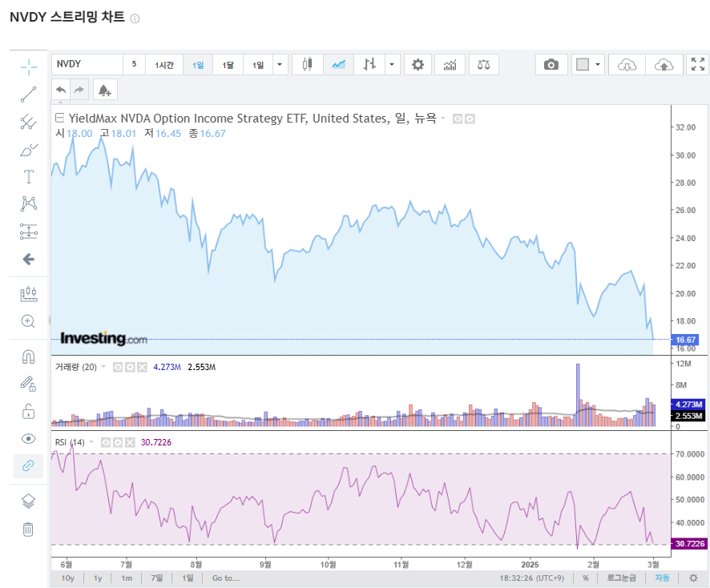The height and width of the screenshot is (588, 710).
Task: Redo the chart action
Action: (x=79, y=90)
